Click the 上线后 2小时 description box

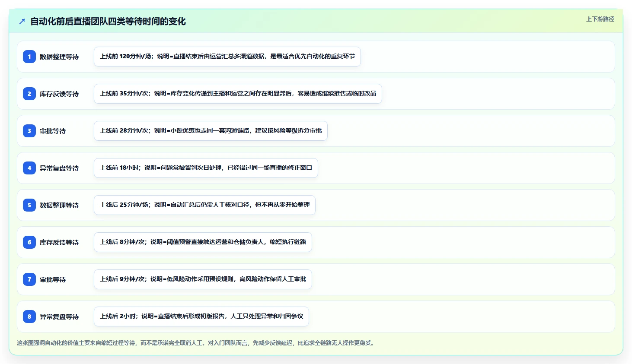point(201,317)
